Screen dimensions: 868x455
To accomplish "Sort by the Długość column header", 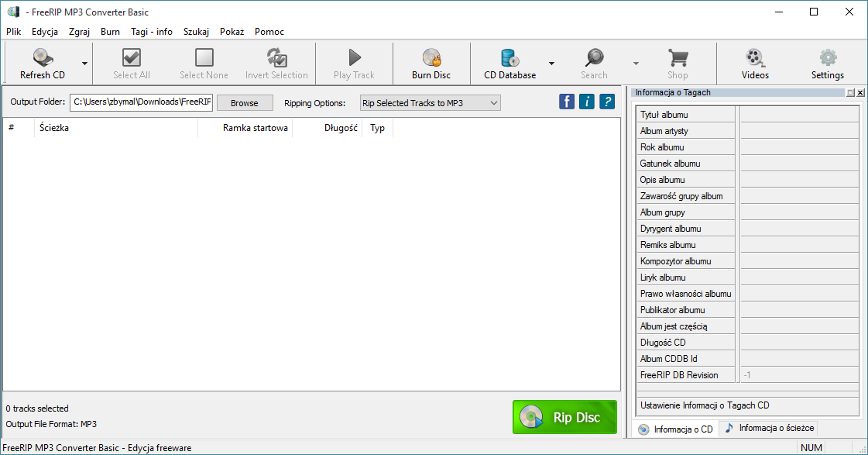I will [328, 128].
